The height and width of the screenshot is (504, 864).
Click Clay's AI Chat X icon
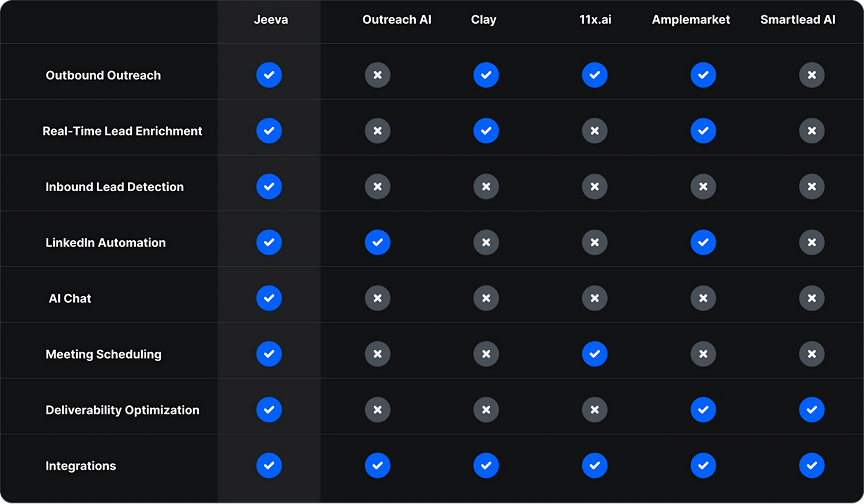486,298
